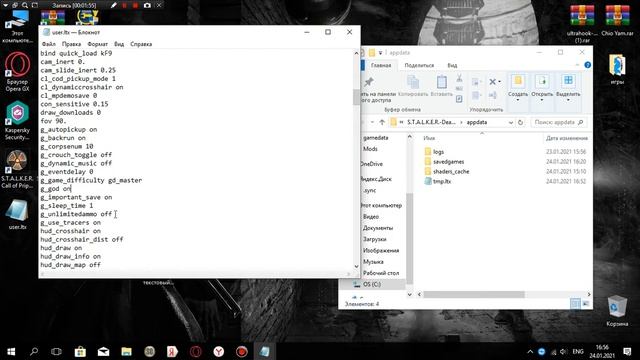This screenshot has height=360, width=640.
Task: Click the pencil draw icon in recorder bar
Action: coord(113,5)
